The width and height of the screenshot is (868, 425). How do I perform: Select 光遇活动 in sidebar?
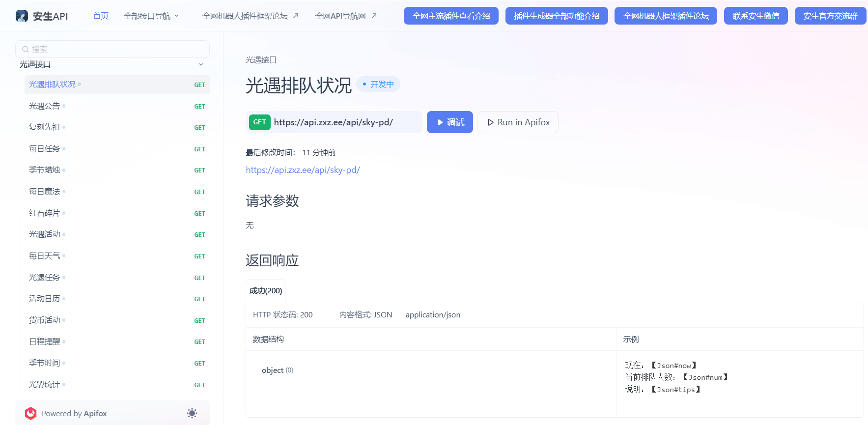click(x=117, y=234)
